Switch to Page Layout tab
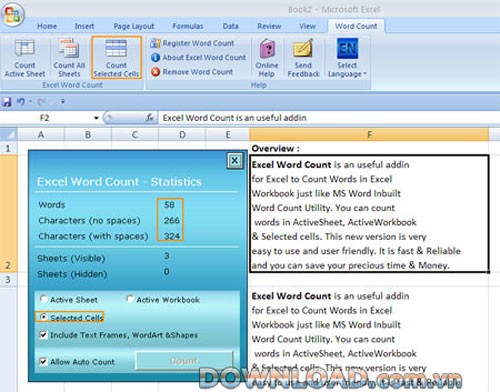This screenshot has height=392, width=500. [134, 26]
